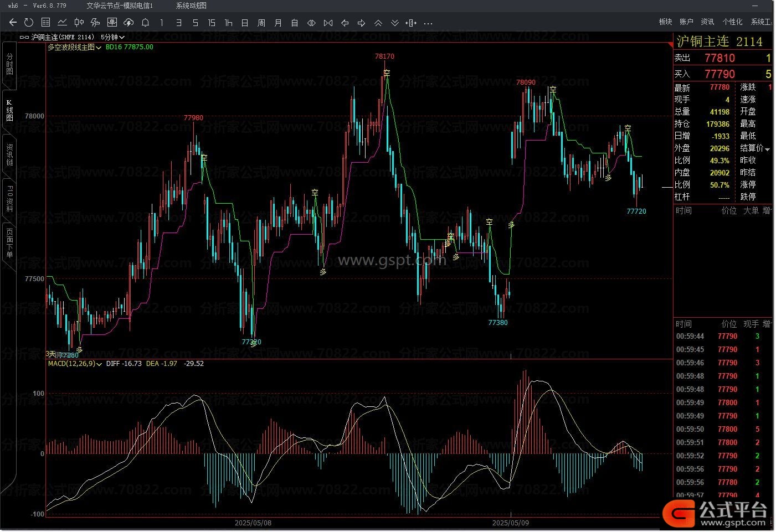
Task: Click the cloud sync icon
Action: point(129,23)
